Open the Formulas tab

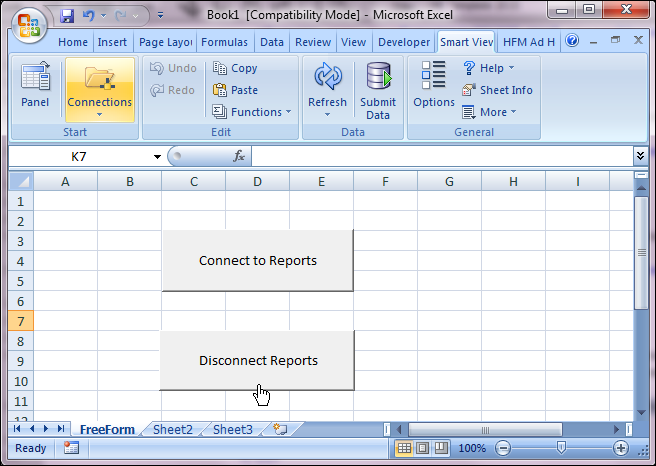(x=225, y=42)
